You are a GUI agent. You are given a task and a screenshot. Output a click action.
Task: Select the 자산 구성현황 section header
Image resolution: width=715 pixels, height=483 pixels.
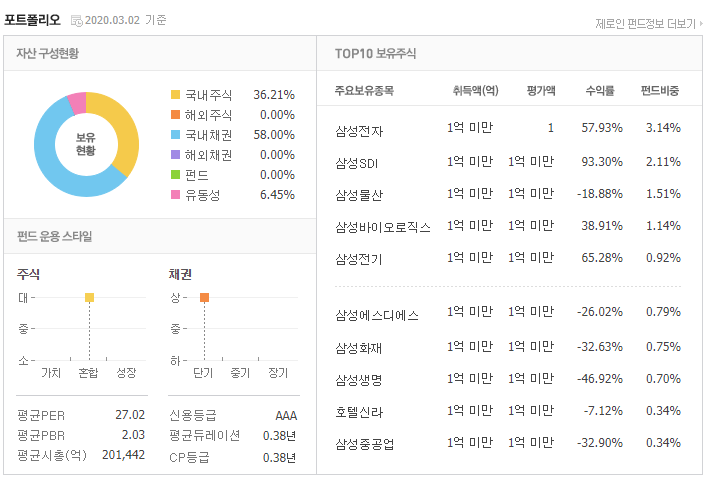tap(47, 53)
